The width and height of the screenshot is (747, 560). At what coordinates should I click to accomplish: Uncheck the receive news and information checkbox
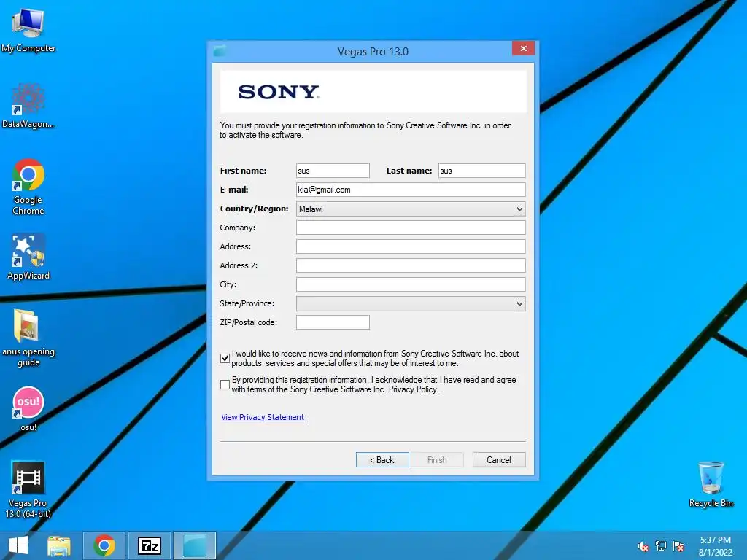tap(225, 358)
